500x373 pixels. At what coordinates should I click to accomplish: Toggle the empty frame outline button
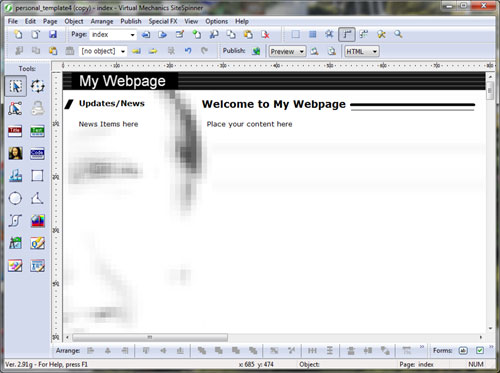[x=295, y=34]
